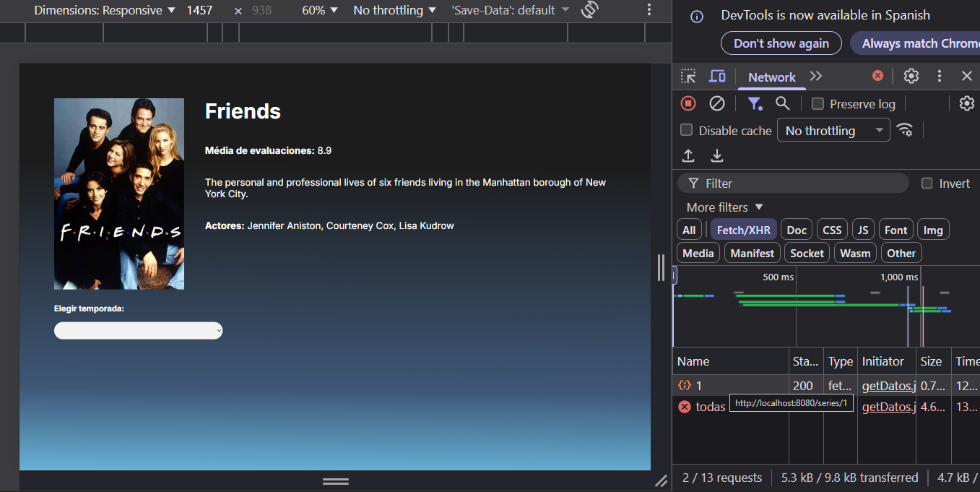This screenshot has height=492, width=980.
Task: Click the JSON icon beside request 1
Action: coord(685,386)
